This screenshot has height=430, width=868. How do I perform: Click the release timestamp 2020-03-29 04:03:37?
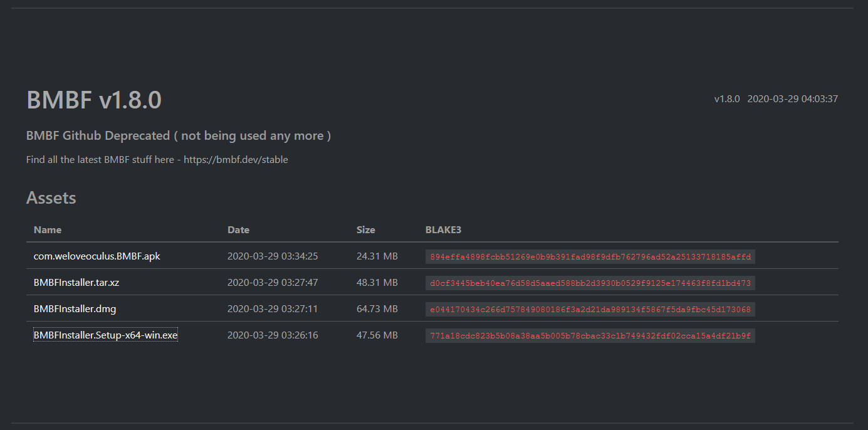point(793,98)
